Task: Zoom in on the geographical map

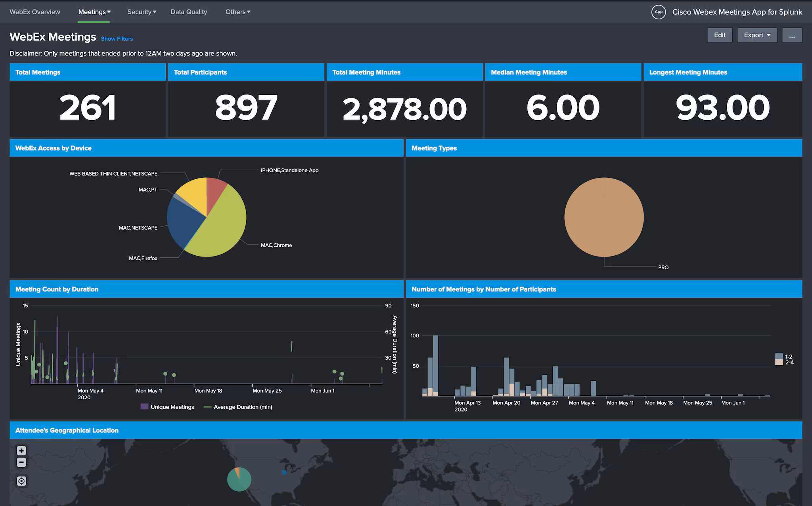Action: (x=21, y=450)
